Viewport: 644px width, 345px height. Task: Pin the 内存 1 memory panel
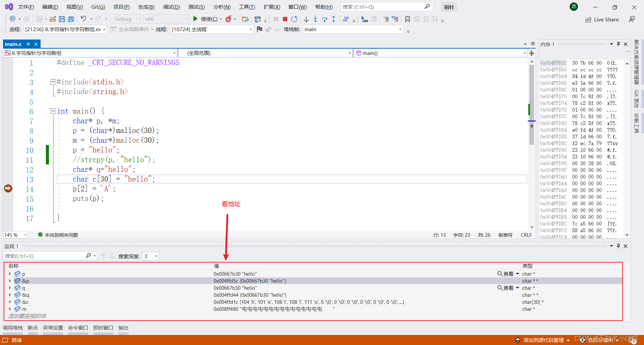coord(619,44)
